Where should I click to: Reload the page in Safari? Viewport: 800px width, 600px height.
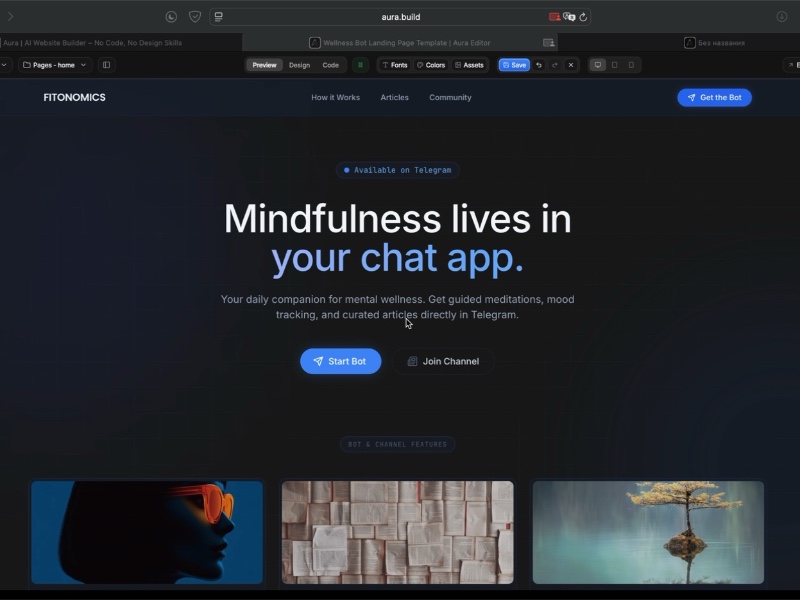(583, 17)
